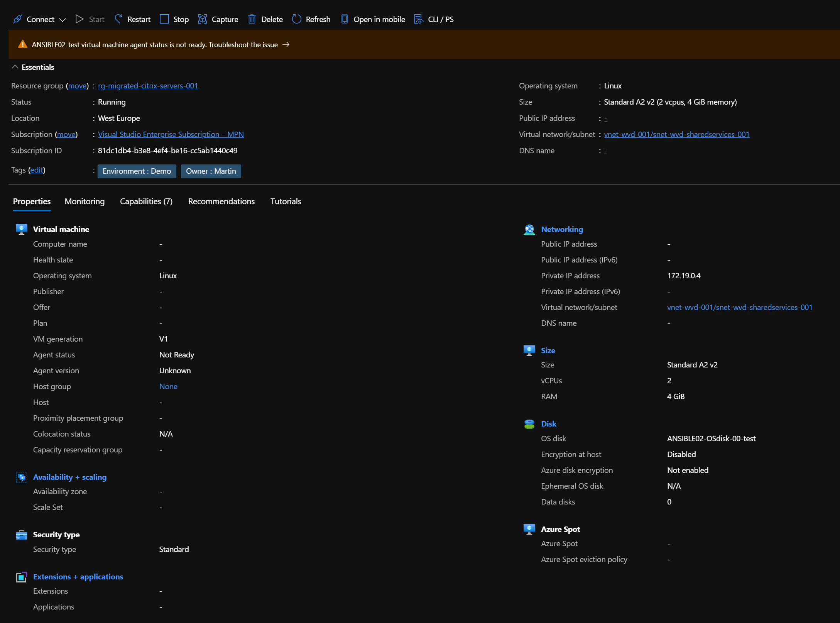Image resolution: width=840 pixels, height=623 pixels.
Task: Click the edit link beside Tags
Action: 37,170
